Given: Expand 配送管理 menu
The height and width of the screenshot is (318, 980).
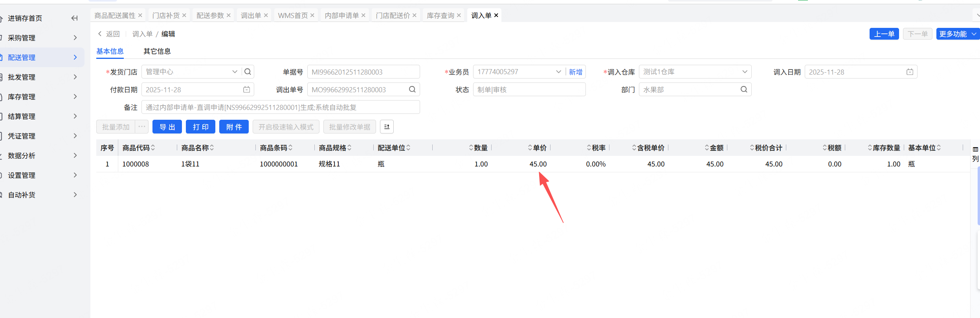Looking at the screenshot, I should 75,57.
